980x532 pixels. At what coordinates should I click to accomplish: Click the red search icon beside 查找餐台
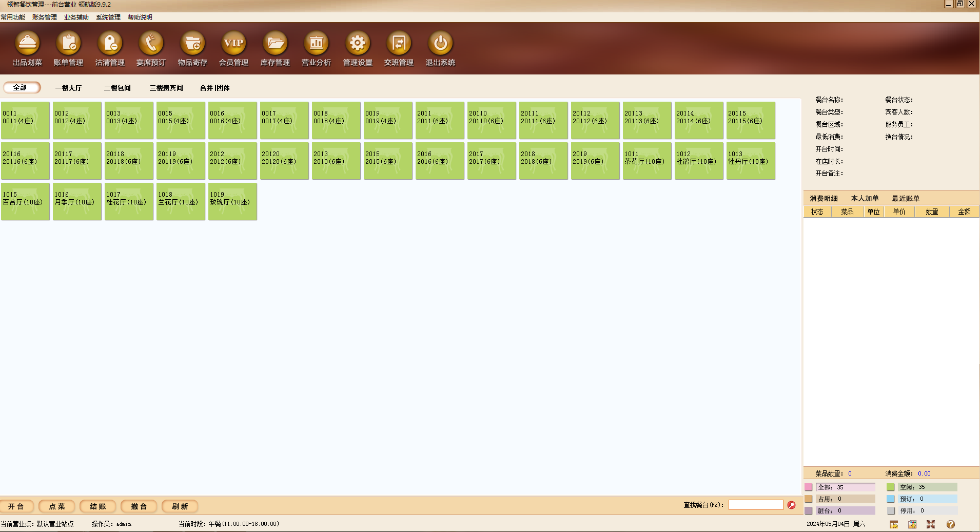[x=791, y=505]
